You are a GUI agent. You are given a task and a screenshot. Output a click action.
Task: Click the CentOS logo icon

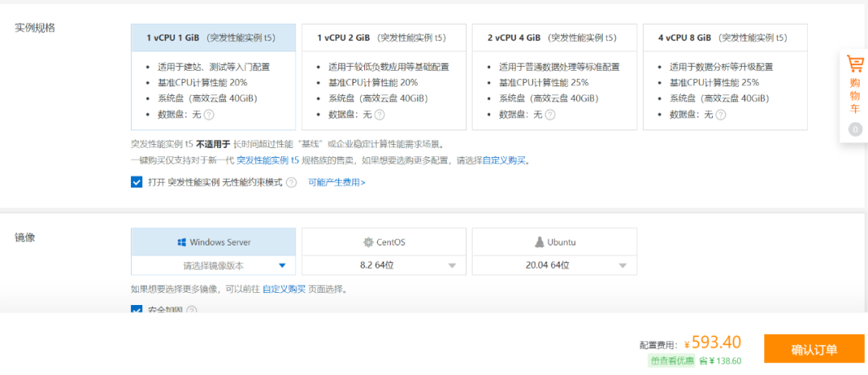(369, 242)
